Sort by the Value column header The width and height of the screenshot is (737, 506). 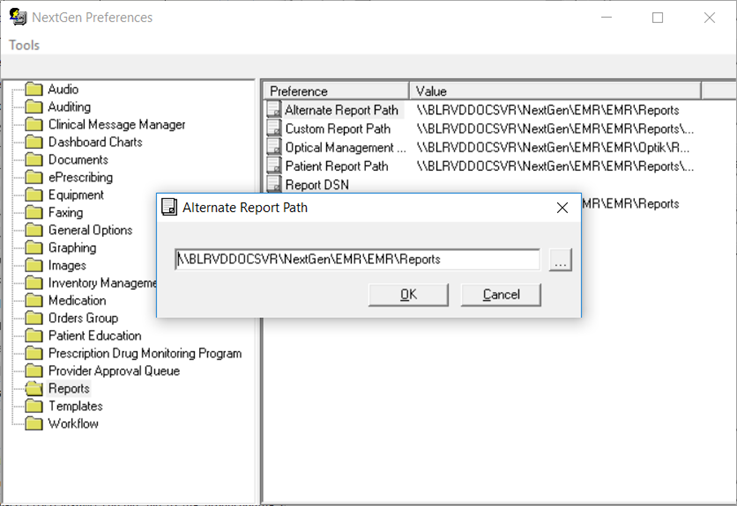[555, 91]
